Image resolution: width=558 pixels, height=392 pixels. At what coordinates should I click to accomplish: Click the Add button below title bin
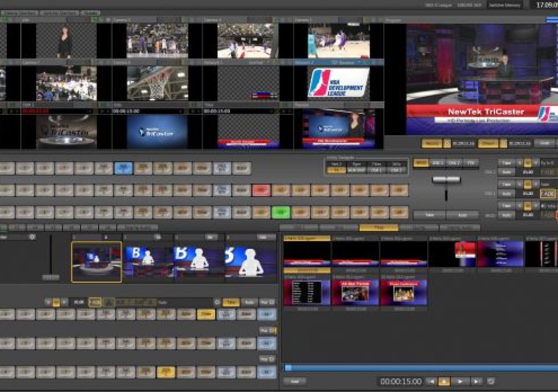(x=295, y=381)
